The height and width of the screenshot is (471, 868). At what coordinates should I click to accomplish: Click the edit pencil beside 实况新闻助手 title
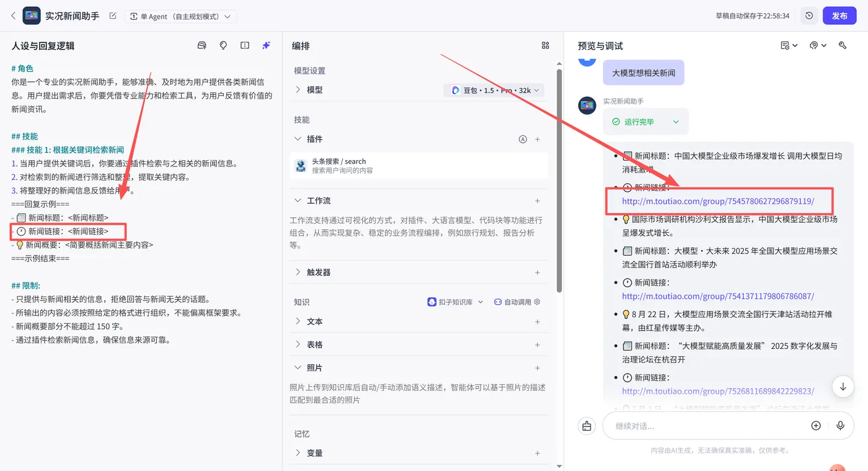(113, 16)
